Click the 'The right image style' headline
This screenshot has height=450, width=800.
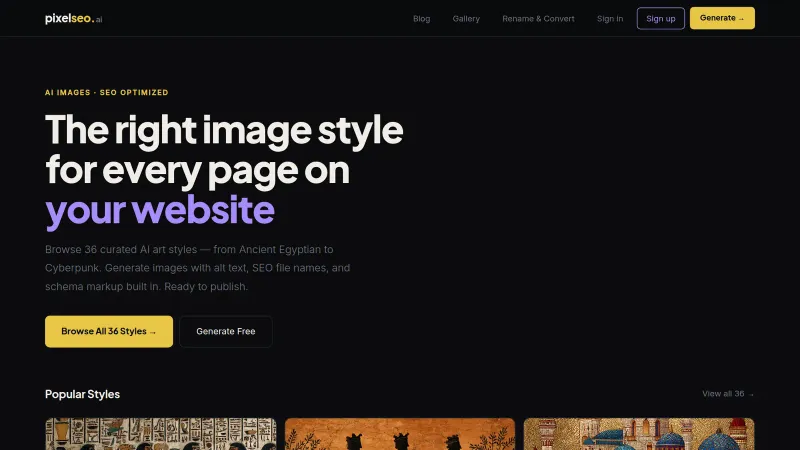click(224, 131)
